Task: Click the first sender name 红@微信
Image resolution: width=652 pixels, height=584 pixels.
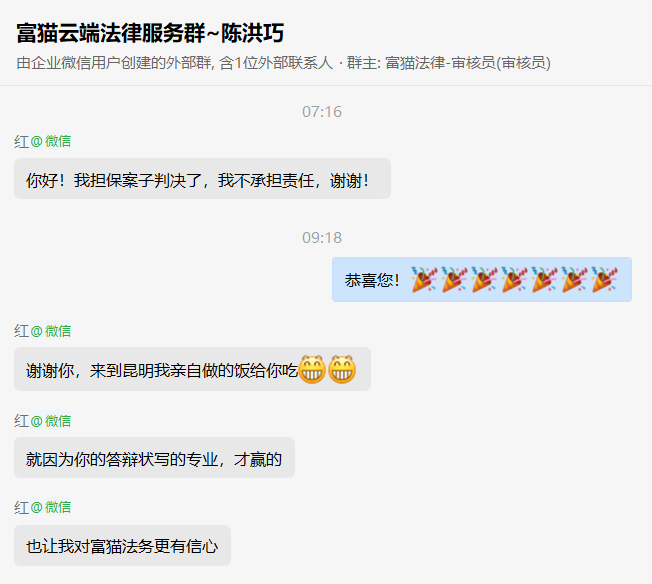Action: [42, 141]
